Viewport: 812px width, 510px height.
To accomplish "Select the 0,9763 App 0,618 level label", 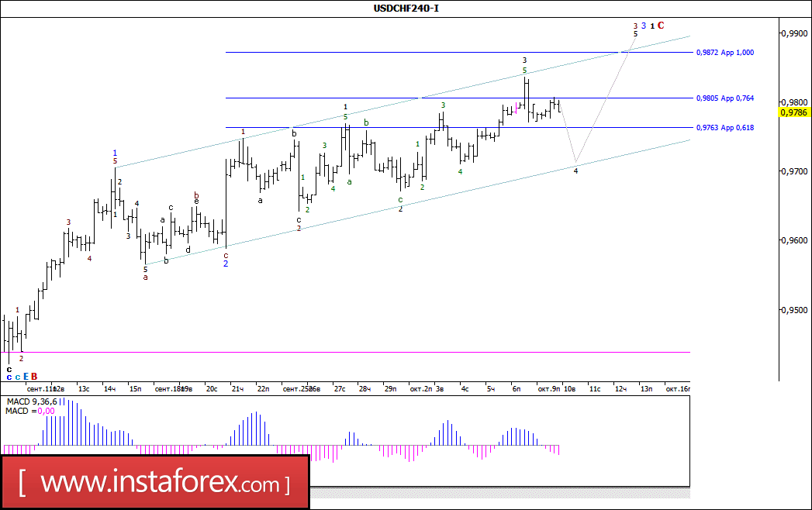I will (x=725, y=127).
